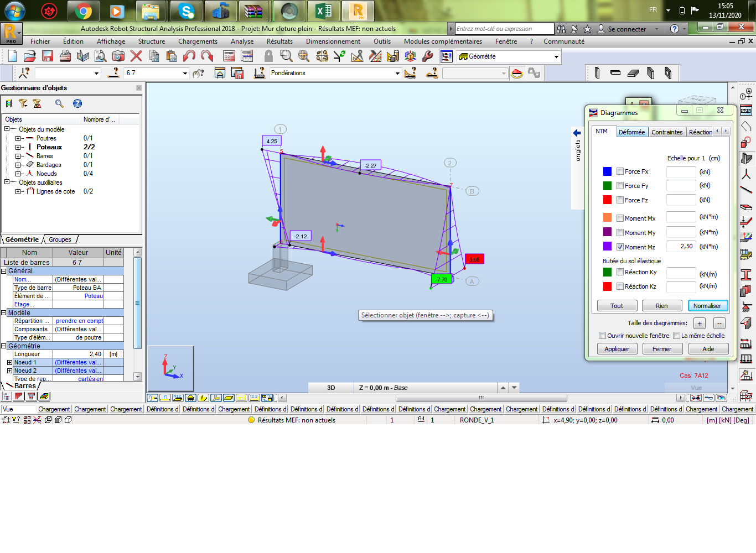Delete selection with the red X icon

coord(136,56)
